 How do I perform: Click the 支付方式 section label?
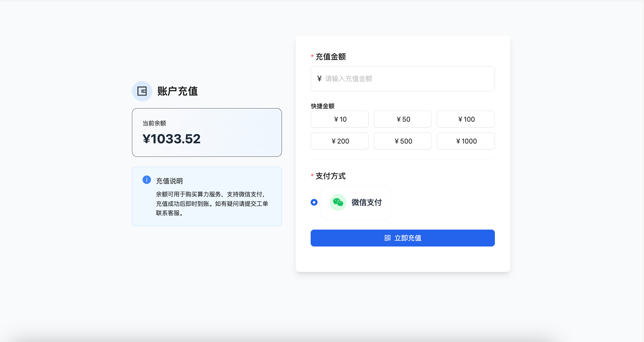click(330, 176)
